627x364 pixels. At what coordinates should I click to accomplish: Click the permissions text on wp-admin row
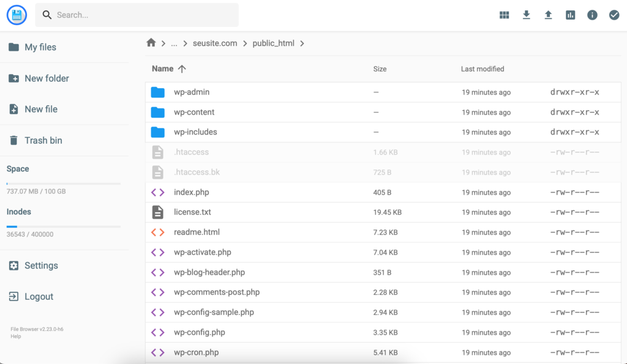coord(574,92)
